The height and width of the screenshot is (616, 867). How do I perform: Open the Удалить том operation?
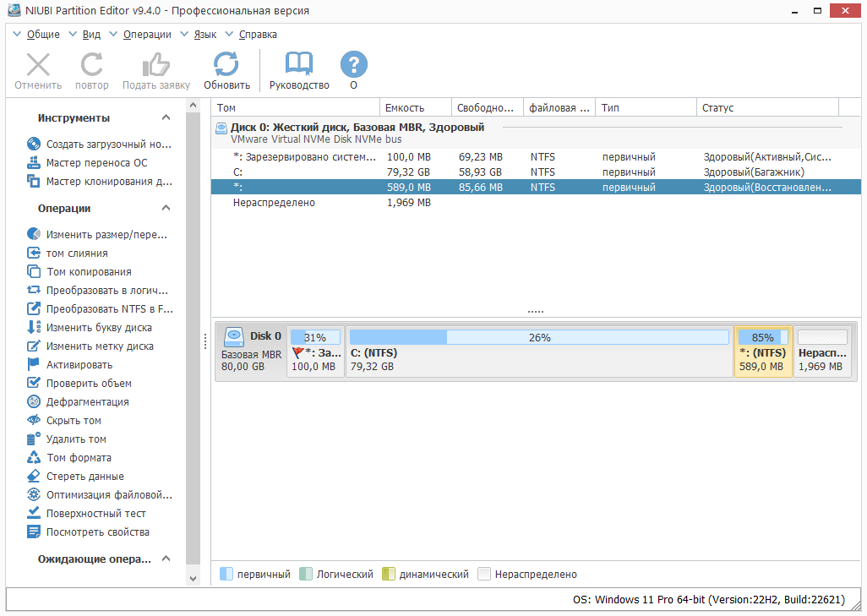coord(79,439)
